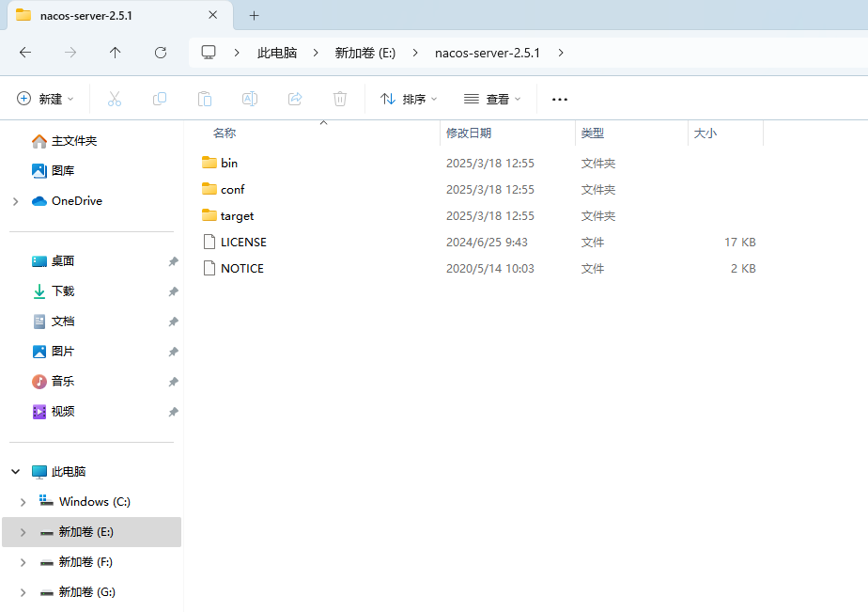
Task: Click the monitor icon in address bar
Action: [209, 53]
